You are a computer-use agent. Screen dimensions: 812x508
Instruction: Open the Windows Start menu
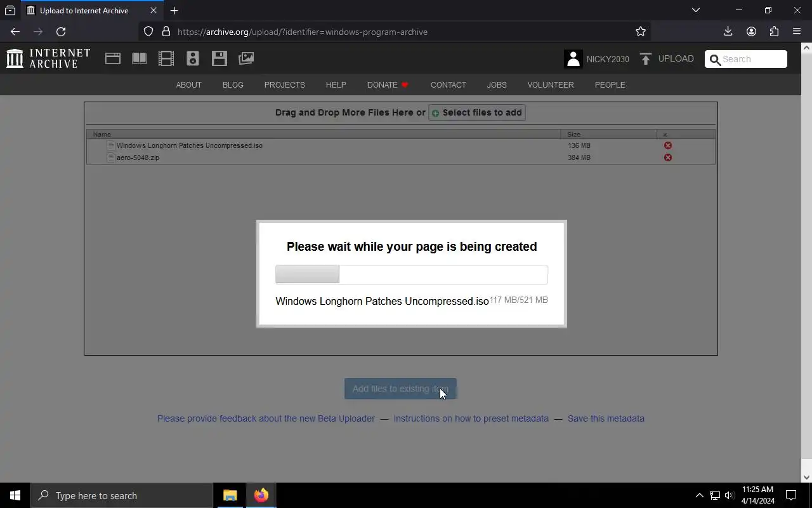15,495
